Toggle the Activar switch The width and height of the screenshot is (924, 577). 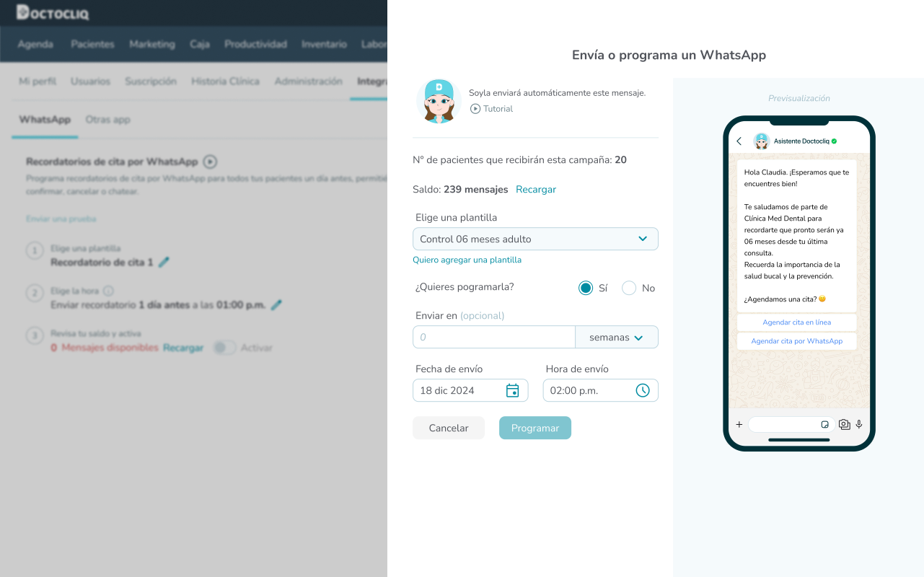[x=224, y=348]
